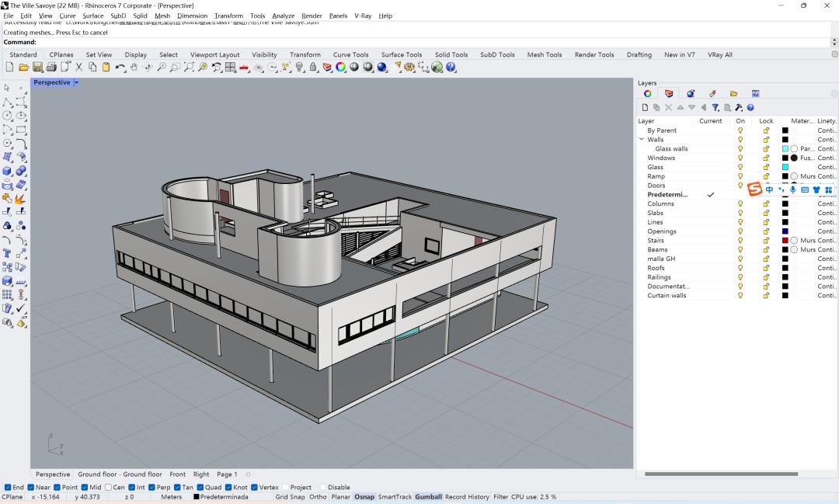The height and width of the screenshot is (504, 839).
Task: Switch to the Right viewport tab
Action: pyautogui.click(x=201, y=474)
